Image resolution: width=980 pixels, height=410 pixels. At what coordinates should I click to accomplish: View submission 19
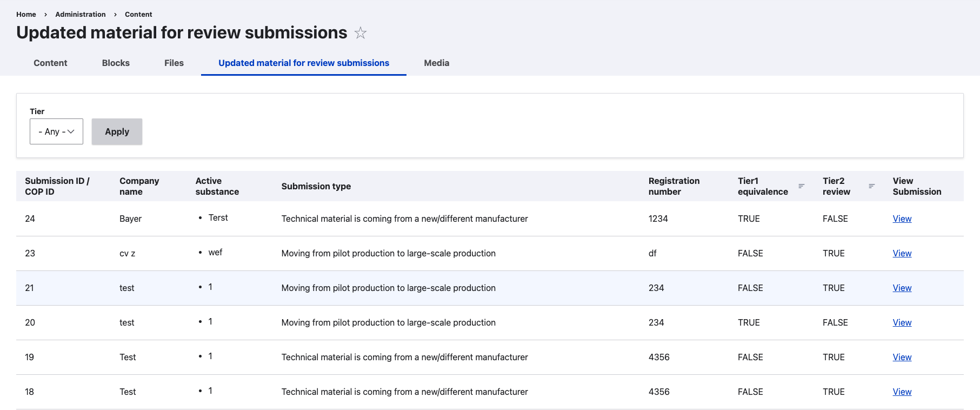[902, 357]
